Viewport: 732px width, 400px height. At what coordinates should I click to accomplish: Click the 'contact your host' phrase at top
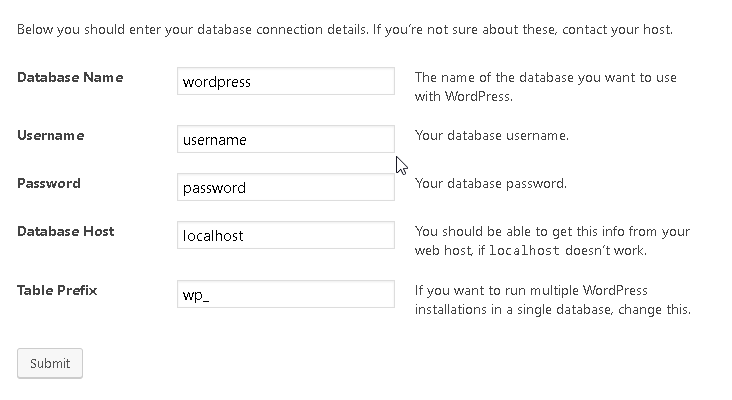coord(617,29)
